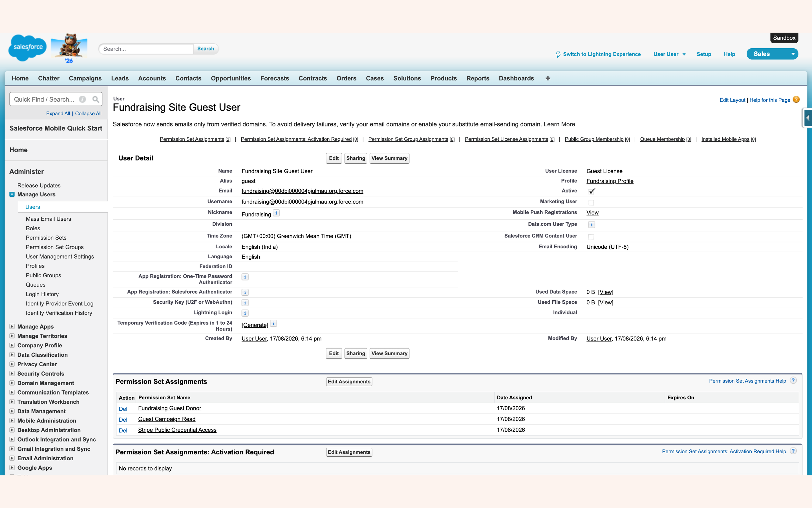Click Salesforce Authenticator info icon
The image size is (812, 508).
[245, 292]
